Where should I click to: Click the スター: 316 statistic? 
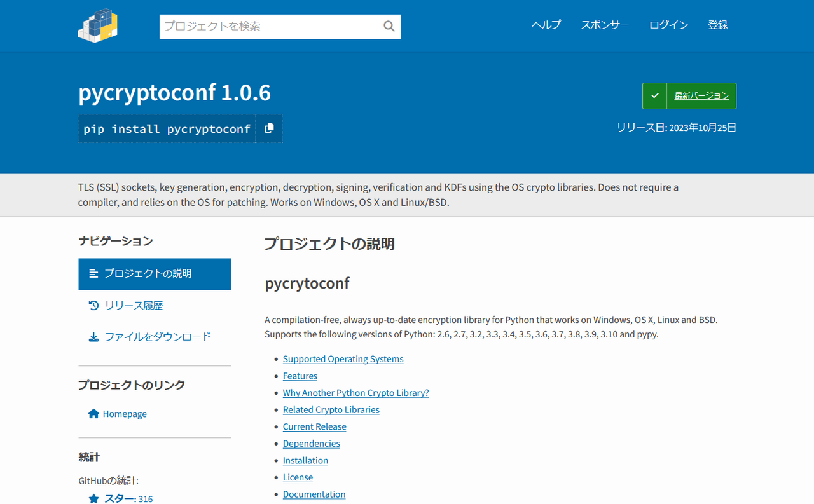pos(128,499)
